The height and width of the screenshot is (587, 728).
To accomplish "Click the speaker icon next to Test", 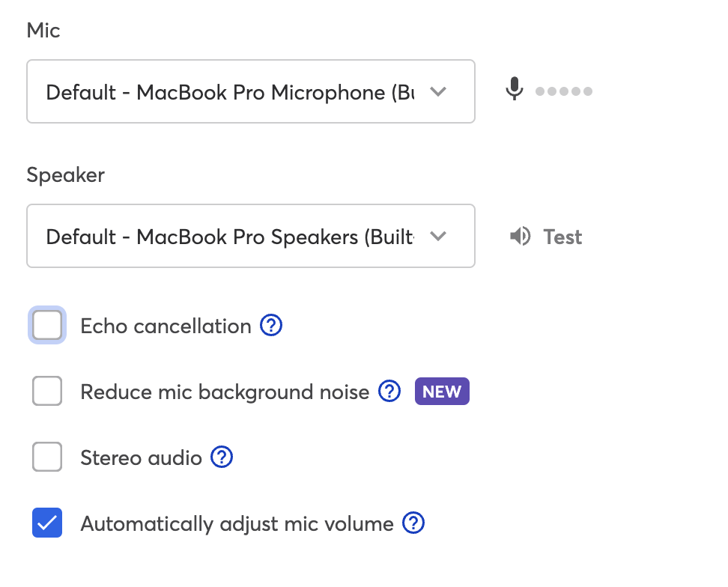I will [x=520, y=236].
